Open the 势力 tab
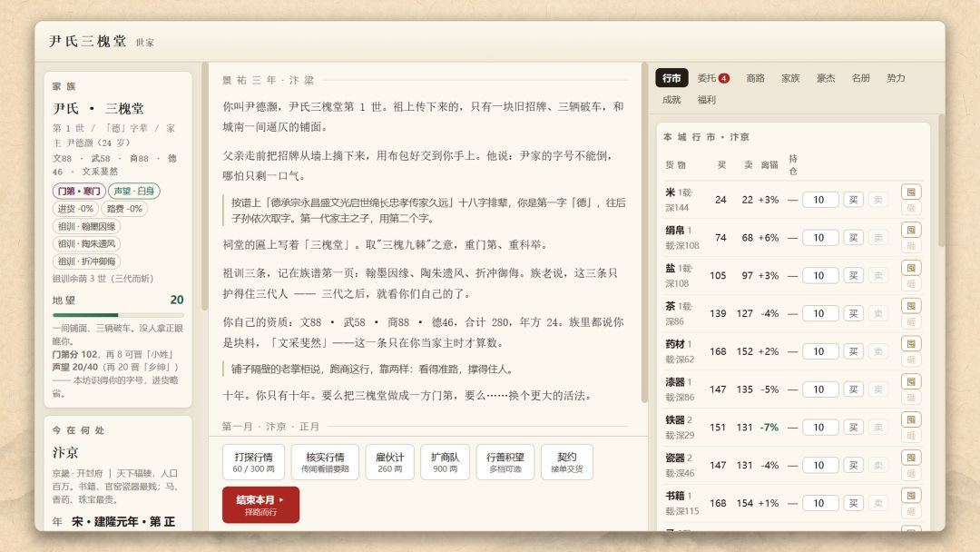Viewport: 980px width, 552px height. [x=896, y=78]
